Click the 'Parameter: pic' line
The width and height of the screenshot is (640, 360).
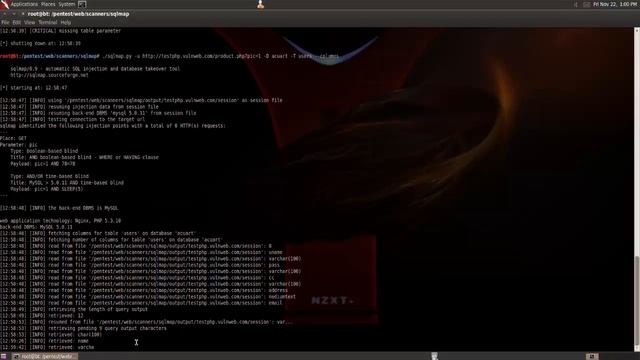[x=19, y=144]
